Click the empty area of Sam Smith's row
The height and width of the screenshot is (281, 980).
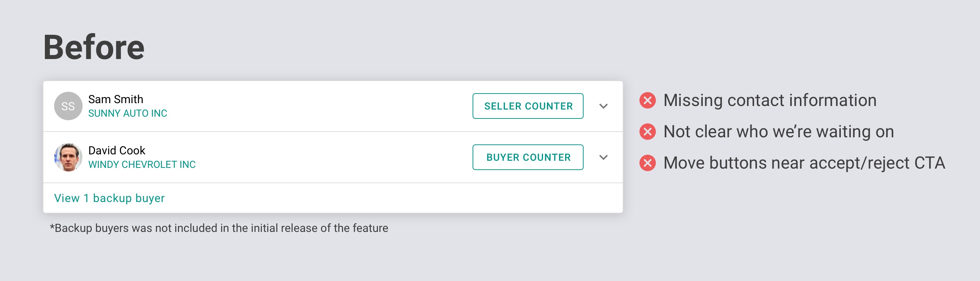[320, 106]
